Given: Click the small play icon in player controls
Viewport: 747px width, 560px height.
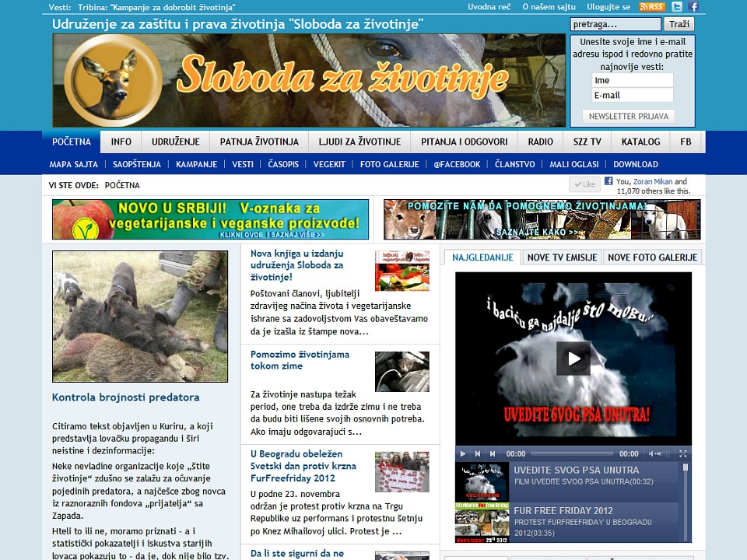Looking at the screenshot, I should pos(462,453).
